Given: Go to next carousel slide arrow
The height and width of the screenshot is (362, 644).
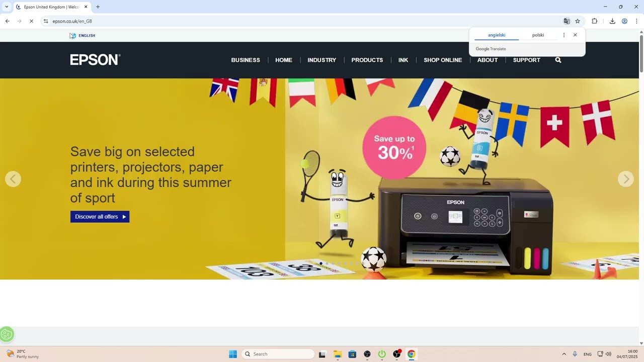Looking at the screenshot, I should pyautogui.click(x=626, y=179).
